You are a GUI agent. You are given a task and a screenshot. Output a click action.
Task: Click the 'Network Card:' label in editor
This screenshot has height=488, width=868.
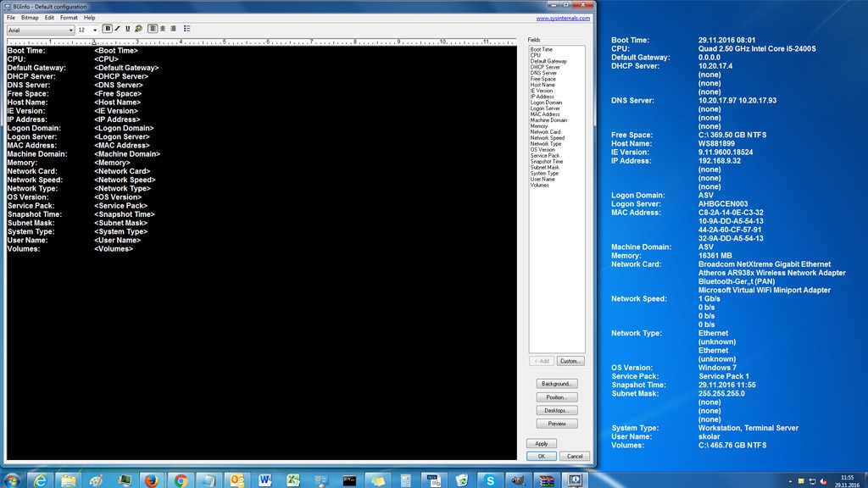click(32, 171)
